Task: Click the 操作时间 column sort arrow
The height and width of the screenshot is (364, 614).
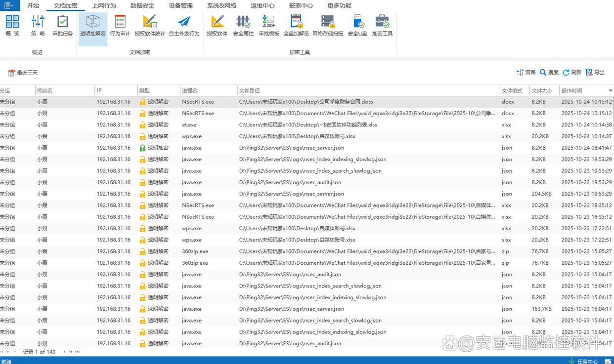Action: 610,91
